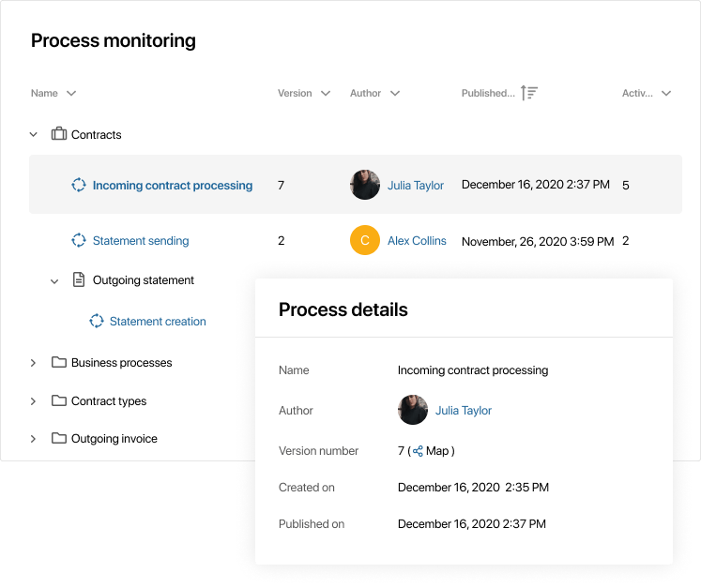This screenshot has width=701, height=588.
Task: Click the process icon beside Statement creation
Action: [x=96, y=321]
